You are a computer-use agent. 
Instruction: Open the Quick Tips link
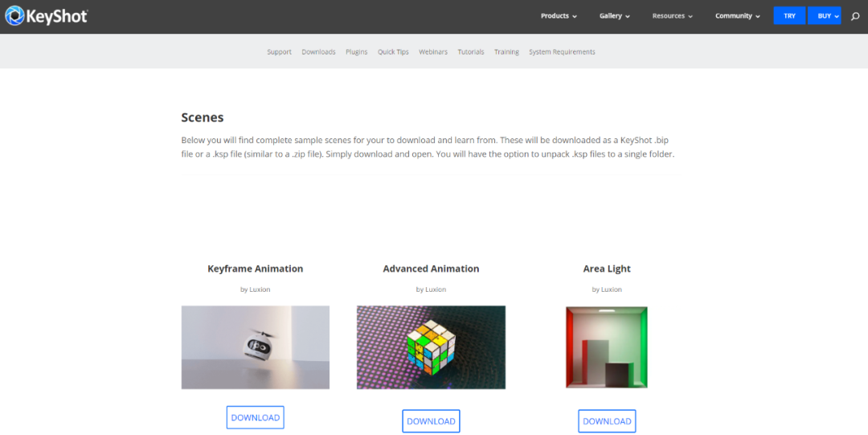393,51
